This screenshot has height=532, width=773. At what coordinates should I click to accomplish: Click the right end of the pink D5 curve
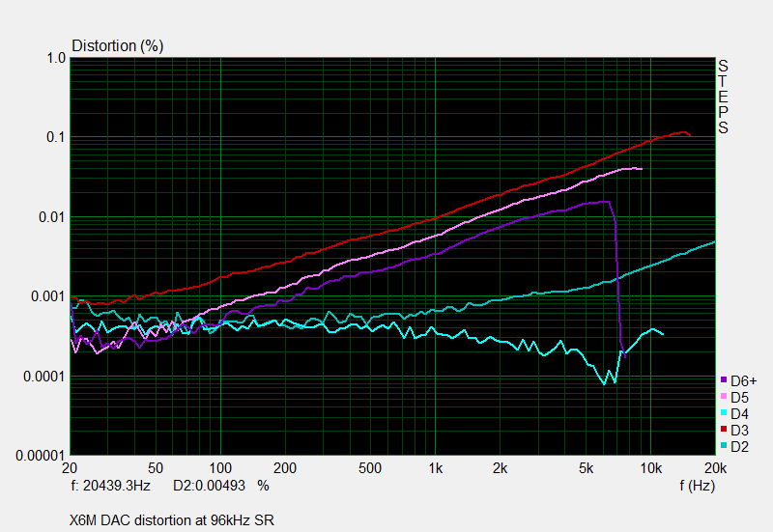point(641,169)
